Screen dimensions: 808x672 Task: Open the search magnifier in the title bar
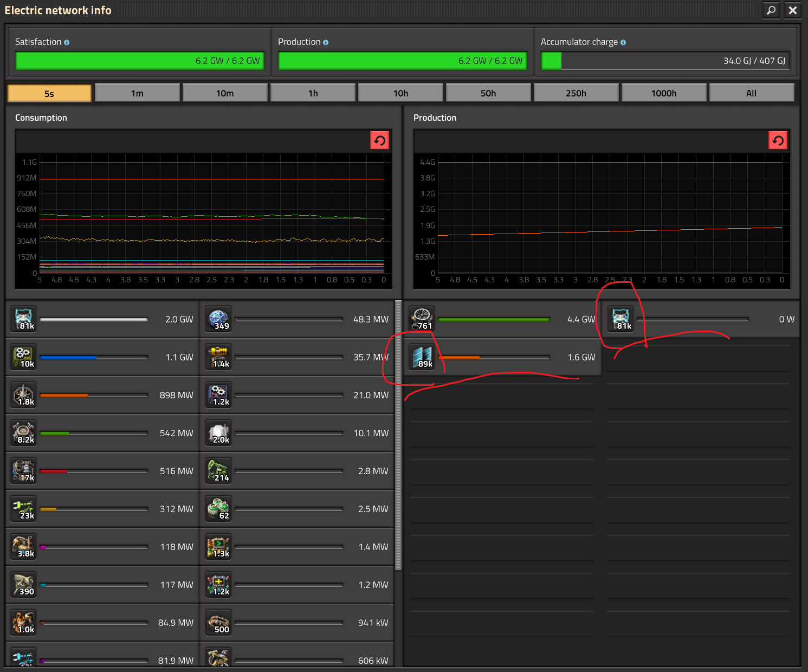(771, 10)
